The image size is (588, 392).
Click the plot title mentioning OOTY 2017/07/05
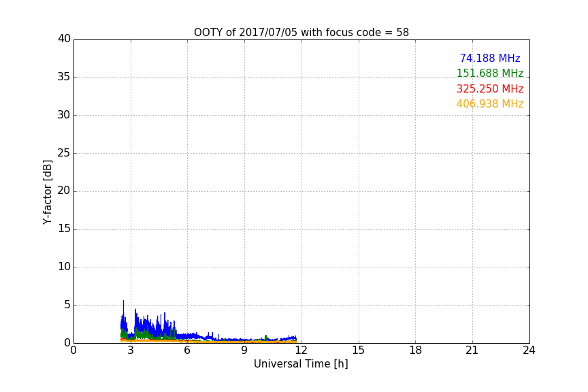[301, 32]
